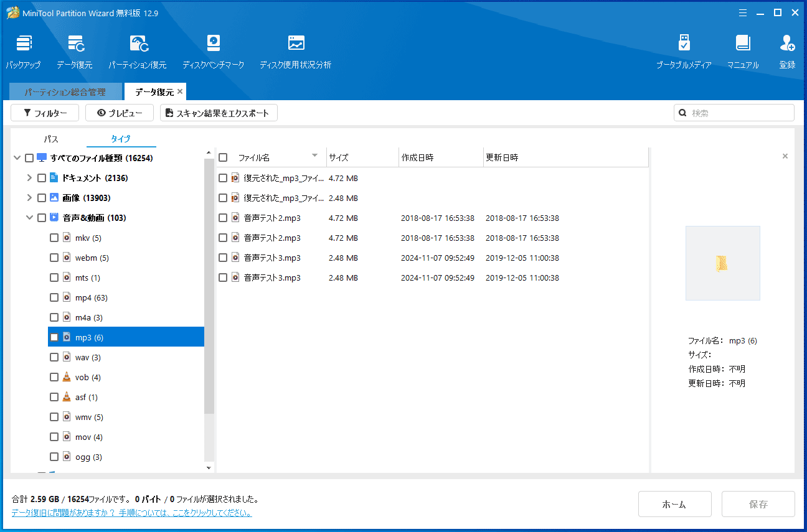Screen dimensions: 807x532
Task: Click the mp4 file type icon
Action: pos(67,297)
